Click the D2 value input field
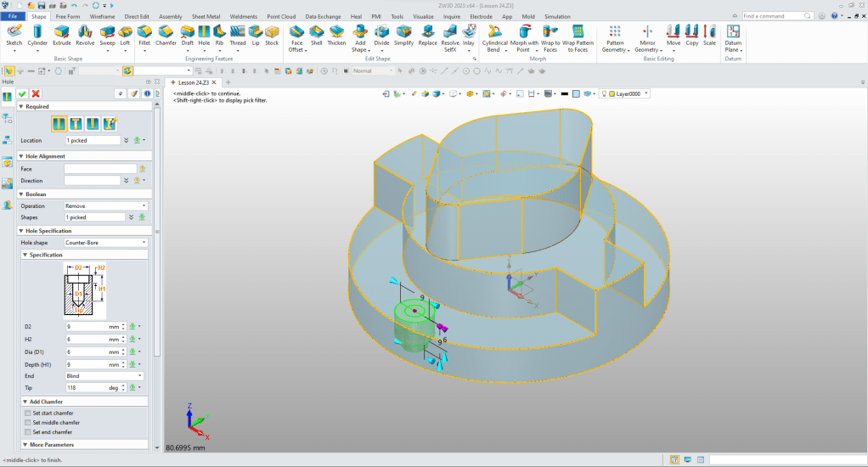The width and height of the screenshot is (868, 467). tap(86, 326)
